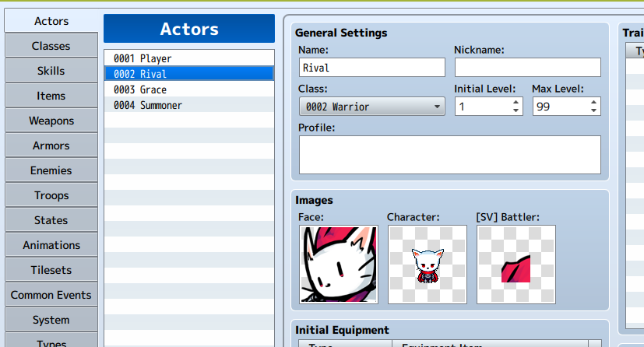Select actor 0001 Player
The height and width of the screenshot is (347, 644).
tap(189, 58)
